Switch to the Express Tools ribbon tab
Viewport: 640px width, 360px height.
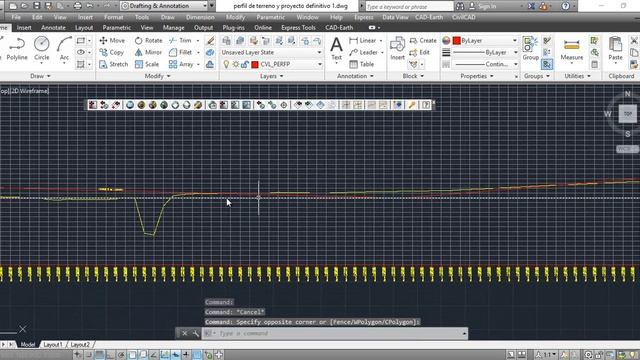tap(298, 28)
